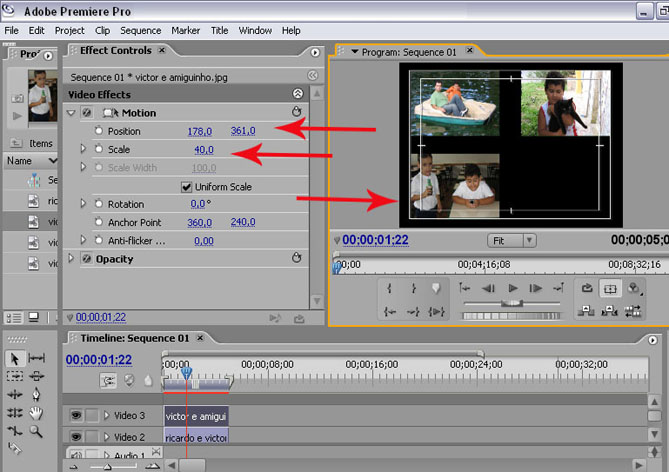Choose the Hand tool
Image resolution: width=669 pixels, height=472 pixels.
pyautogui.click(x=37, y=412)
